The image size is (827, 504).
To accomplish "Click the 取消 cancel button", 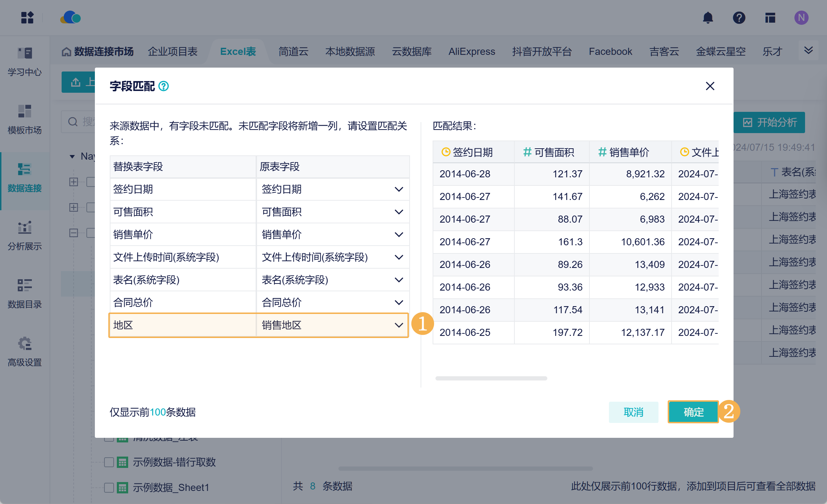I will (x=633, y=412).
